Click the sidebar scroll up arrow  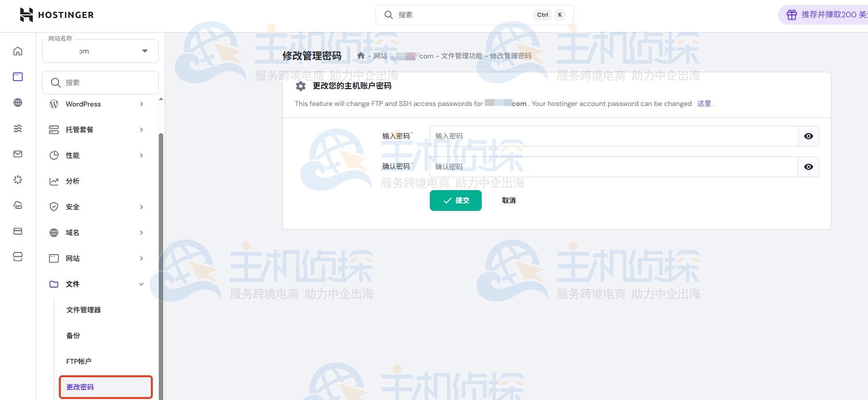(x=161, y=99)
